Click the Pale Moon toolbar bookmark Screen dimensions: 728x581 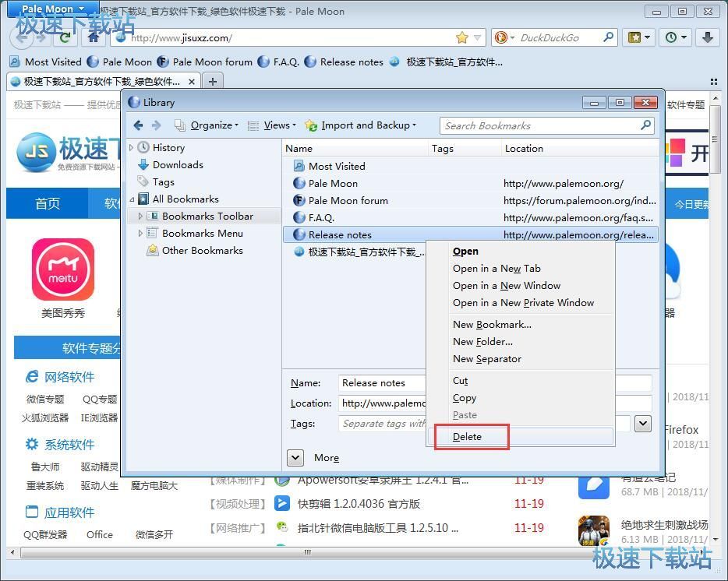pos(119,62)
